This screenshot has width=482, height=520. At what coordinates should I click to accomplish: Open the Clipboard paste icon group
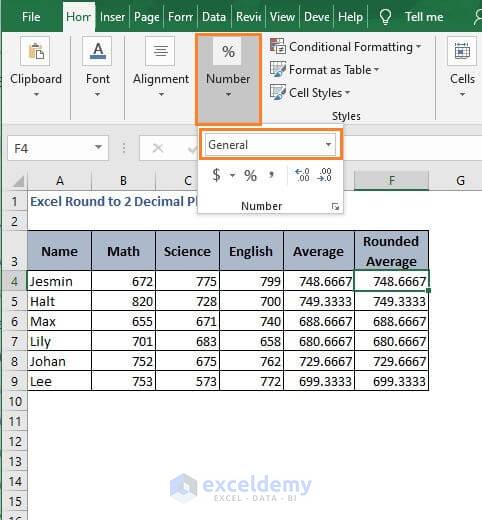click(x=35, y=51)
